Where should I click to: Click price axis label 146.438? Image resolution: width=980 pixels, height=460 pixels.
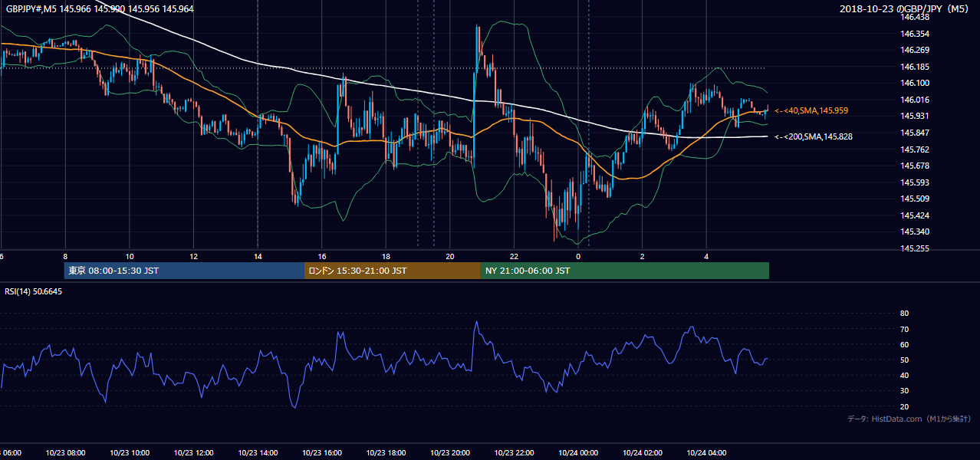[916, 17]
